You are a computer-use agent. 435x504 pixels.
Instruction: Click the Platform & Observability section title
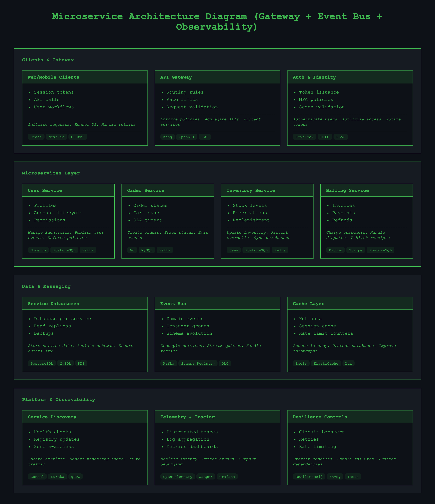pyautogui.click(x=58, y=399)
